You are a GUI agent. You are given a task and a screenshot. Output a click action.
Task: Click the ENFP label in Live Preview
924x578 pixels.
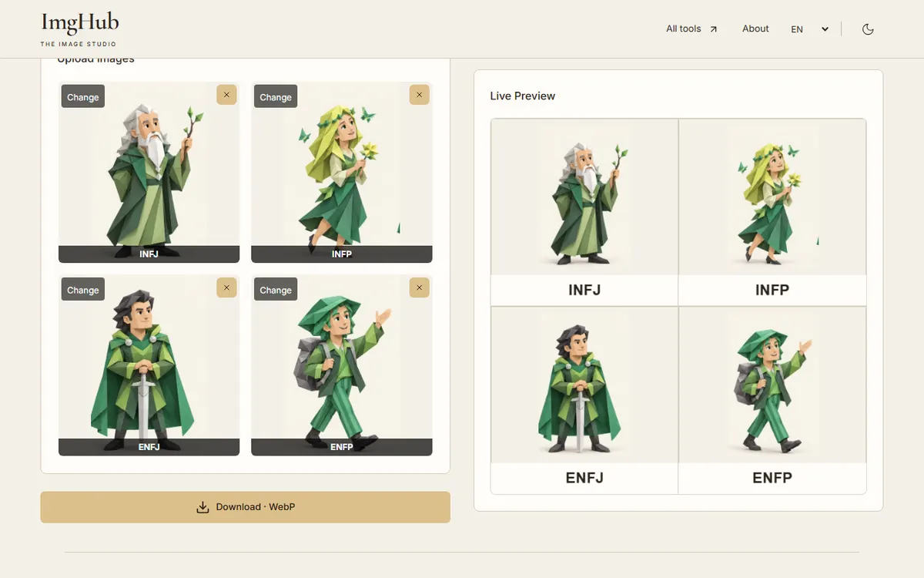coord(772,478)
